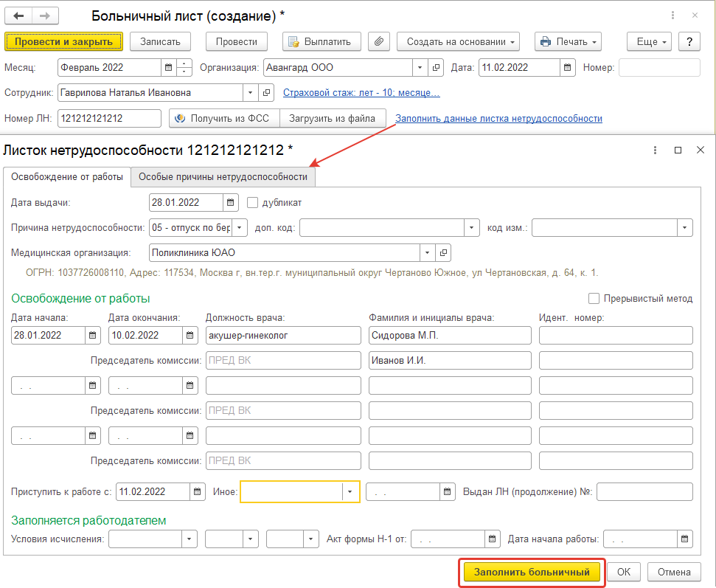Screen dimensions: 716x588
Task: Expand the Причина нетрудоспособности dropdown
Action: (240, 228)
